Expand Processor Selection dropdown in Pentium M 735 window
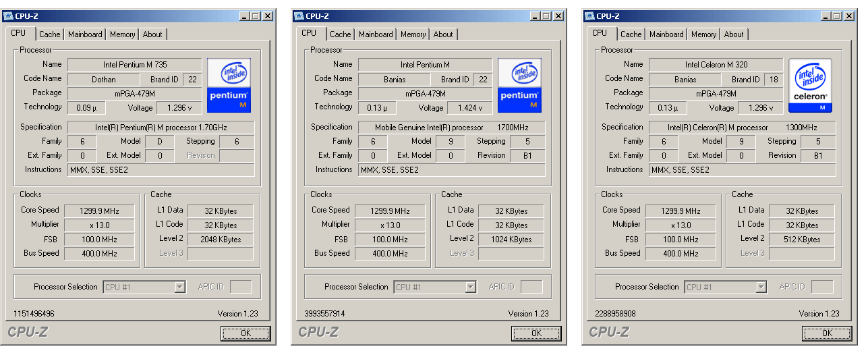 coord(180,287)
